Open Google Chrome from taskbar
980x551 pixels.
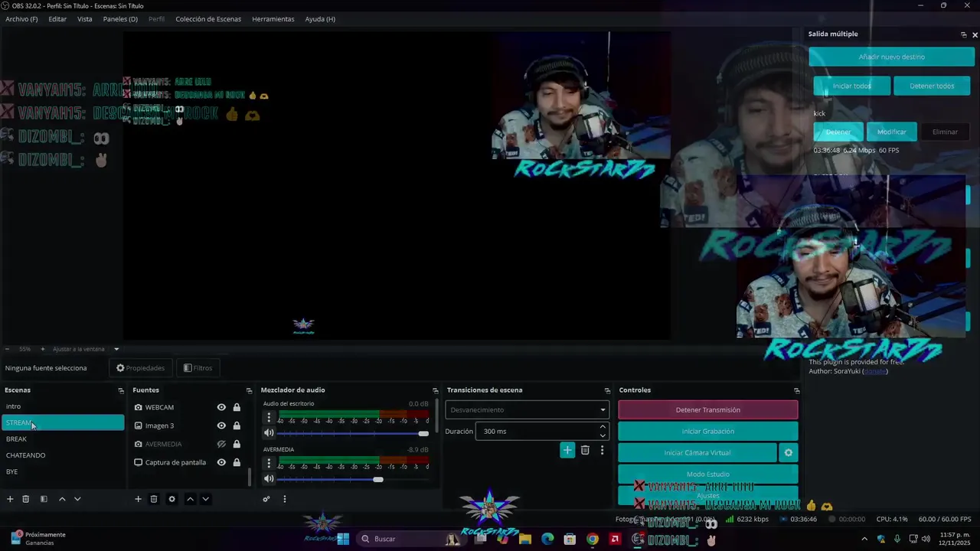click(593, 539)
